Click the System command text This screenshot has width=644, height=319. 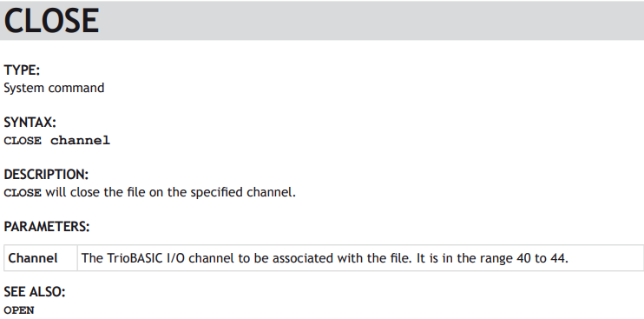pos(54,88)
